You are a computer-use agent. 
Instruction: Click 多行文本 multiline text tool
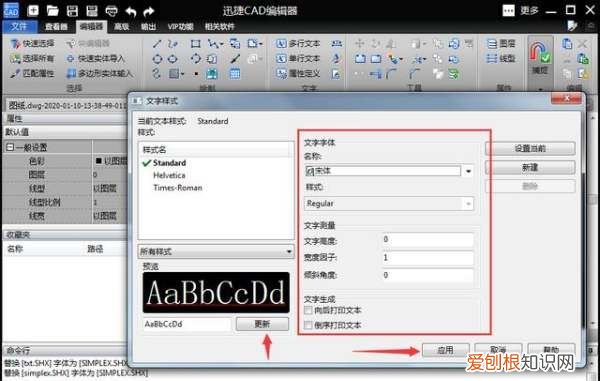(x=298, y=44)
